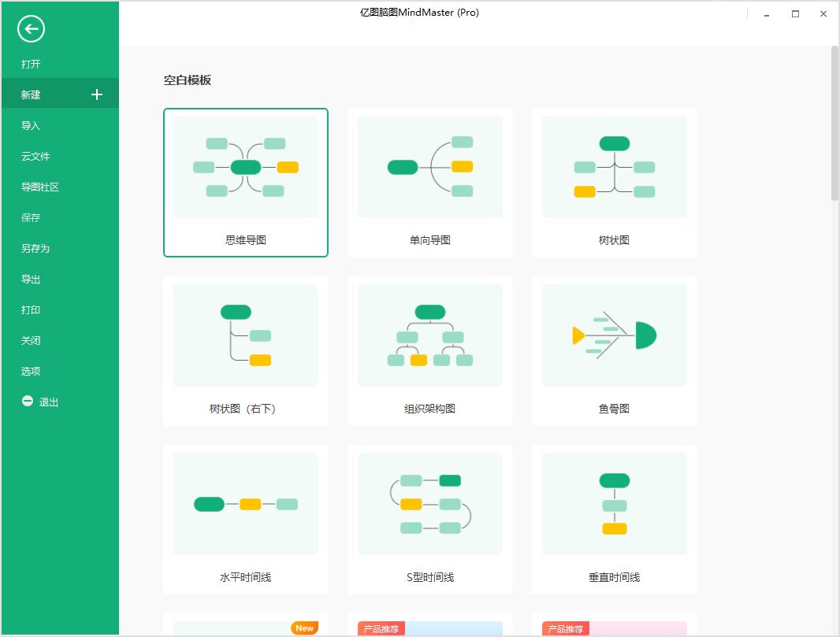The height and width of the screenshot is (637, 840).
Task: Pick the 鱼骨图 fishbone diagram icon
Action: click(615, 335)
